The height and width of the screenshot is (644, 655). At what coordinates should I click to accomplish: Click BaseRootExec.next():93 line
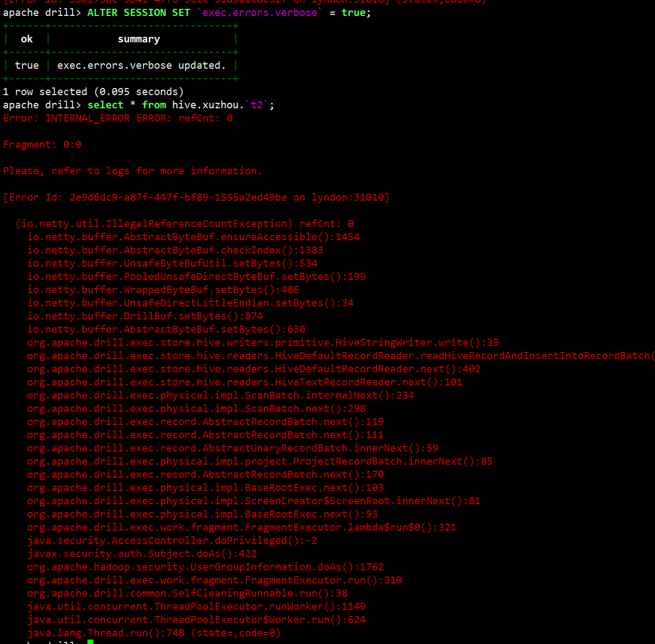click(202, 515)
